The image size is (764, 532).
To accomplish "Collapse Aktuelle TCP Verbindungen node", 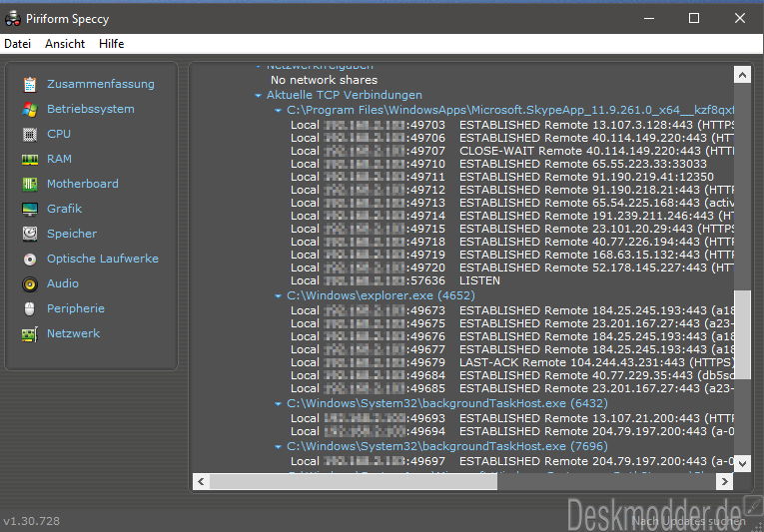I will pos(259,96).
